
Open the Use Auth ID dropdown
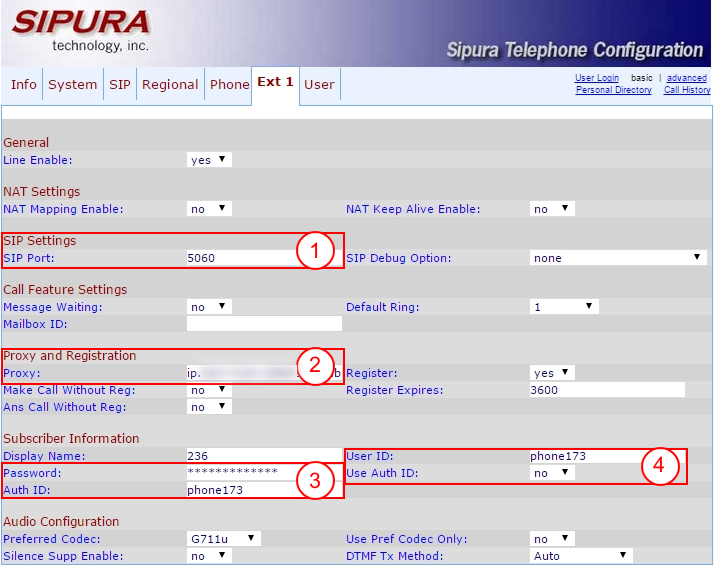[552, 473]
